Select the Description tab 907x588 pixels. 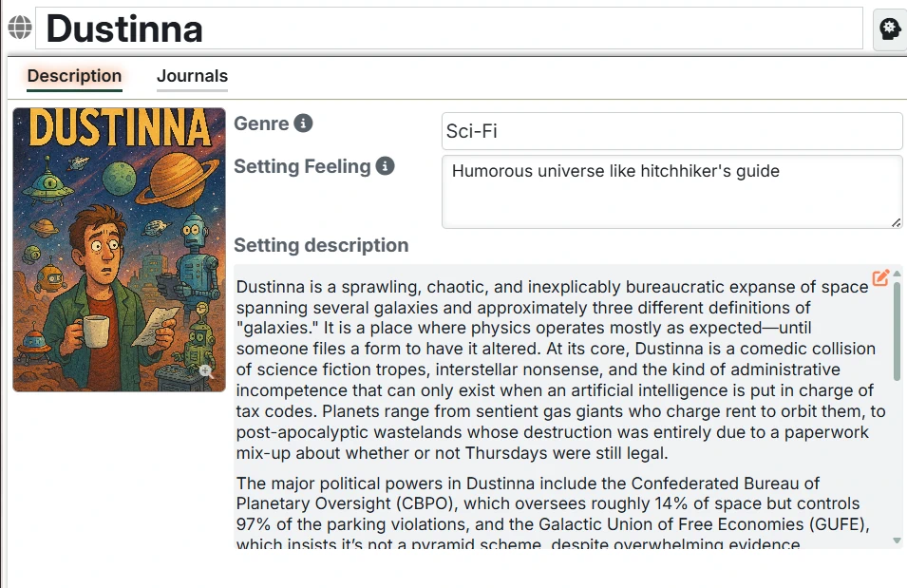coord(74,76)
